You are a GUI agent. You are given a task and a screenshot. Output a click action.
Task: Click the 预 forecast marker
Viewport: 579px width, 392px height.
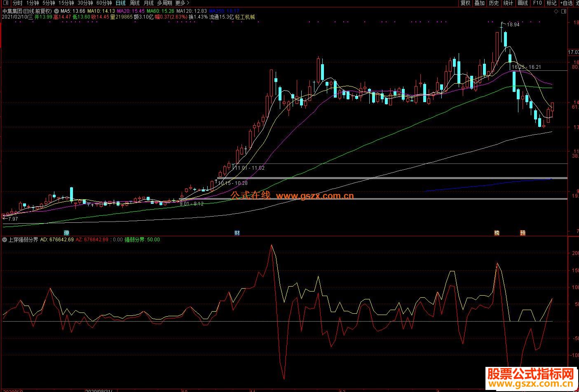coord(523,233)
